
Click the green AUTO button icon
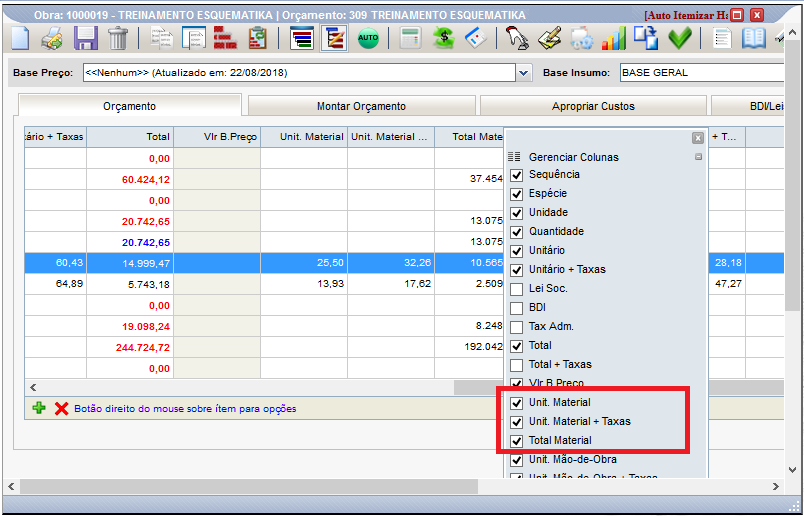[368, 38]
